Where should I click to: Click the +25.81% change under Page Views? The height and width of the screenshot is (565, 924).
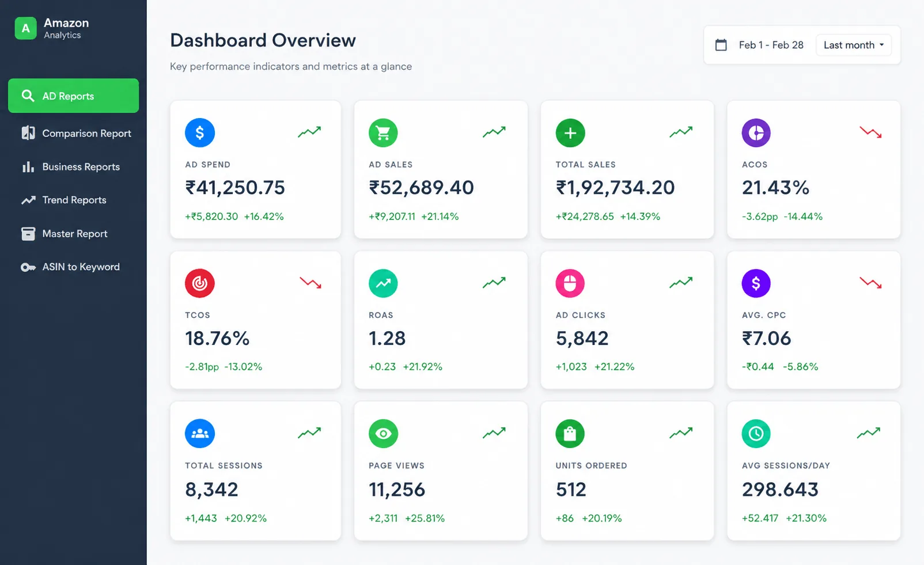(x=425, y=518)
